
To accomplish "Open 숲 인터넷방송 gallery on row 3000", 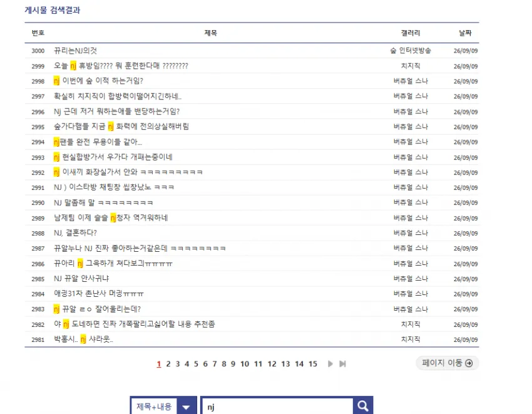I will tap(411, 51).
